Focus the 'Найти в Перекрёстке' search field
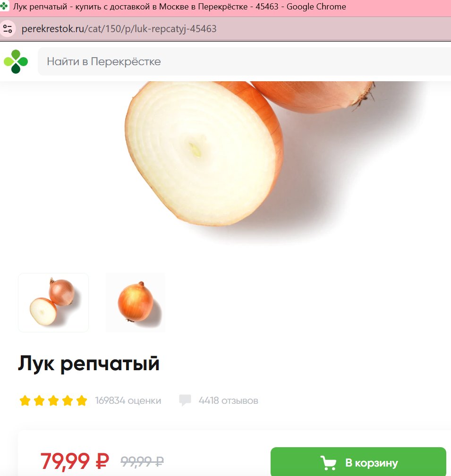Viewport: 451px width, 476px height. pyautogui.click(x=244, y=61)
